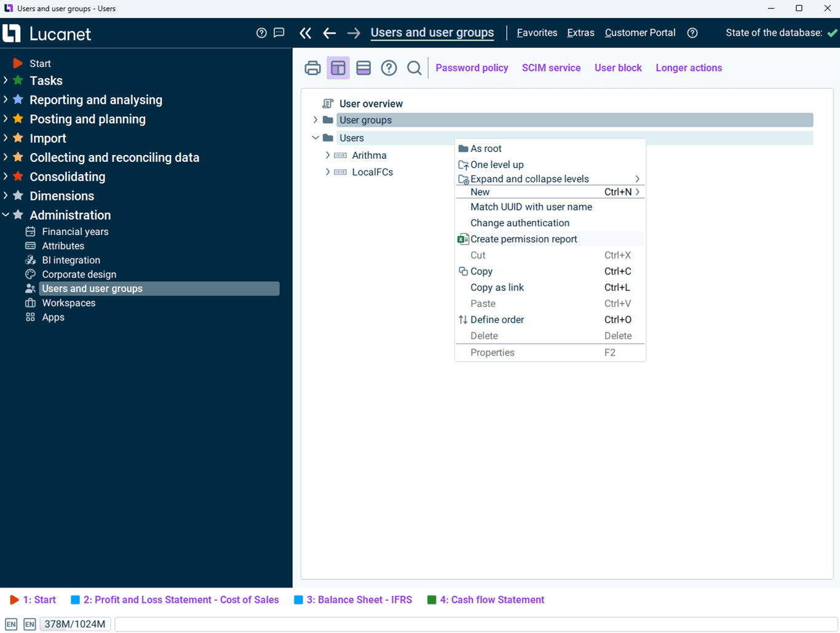The image size is (840, 633).
Task: Click the User overview icon
Action: click(x=328, y=103)
